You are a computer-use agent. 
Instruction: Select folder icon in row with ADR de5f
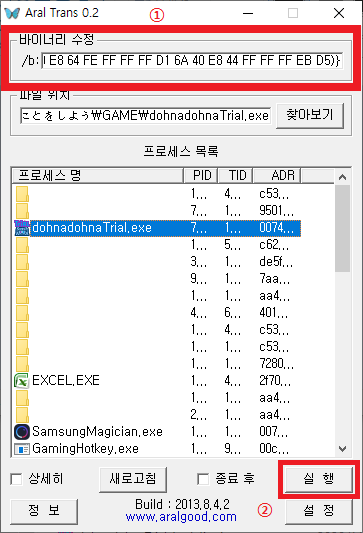click(x=22, y=262)
